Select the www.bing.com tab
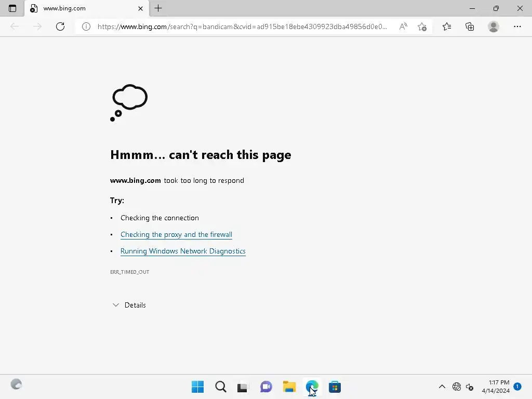The image size is (532, 399). (x=87, y=8)
